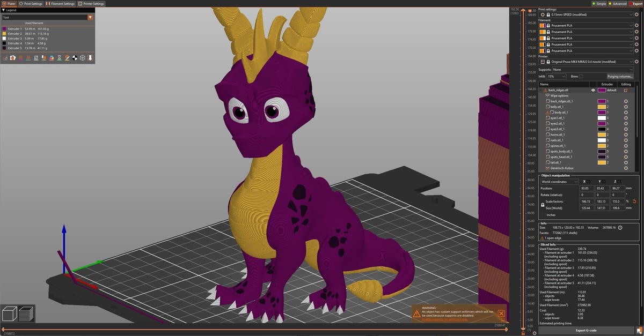Screen dimensions: 644x336
Task: Open the World coordinates dropdown
Action: (560, 182)
